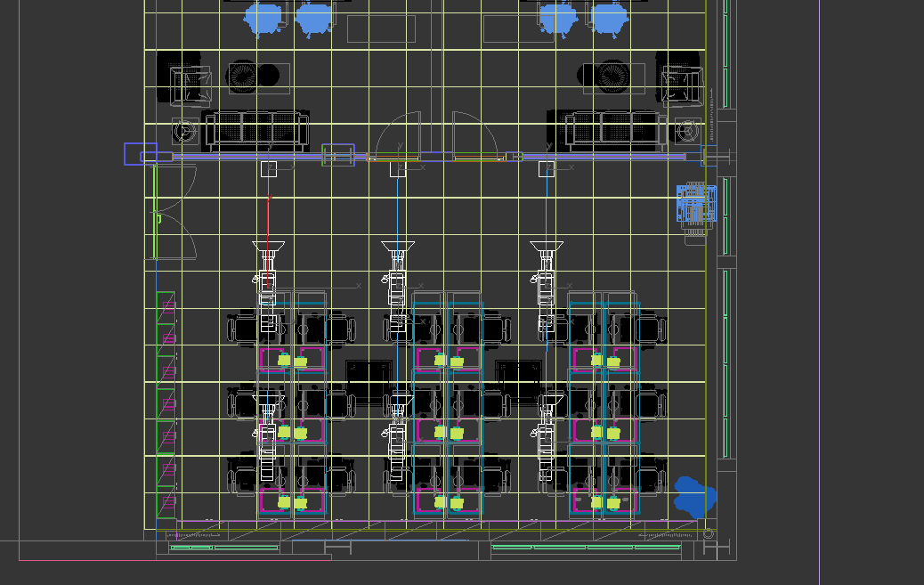
Task: Click the armchair in the upper-left lounge area
Action: tap(189, 83)
